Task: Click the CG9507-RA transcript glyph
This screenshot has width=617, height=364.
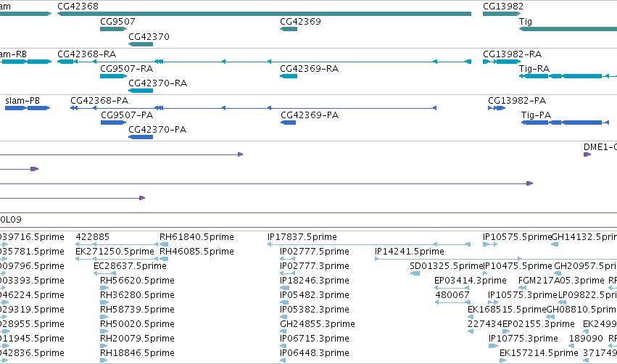Action: click(x=113, y=76)
